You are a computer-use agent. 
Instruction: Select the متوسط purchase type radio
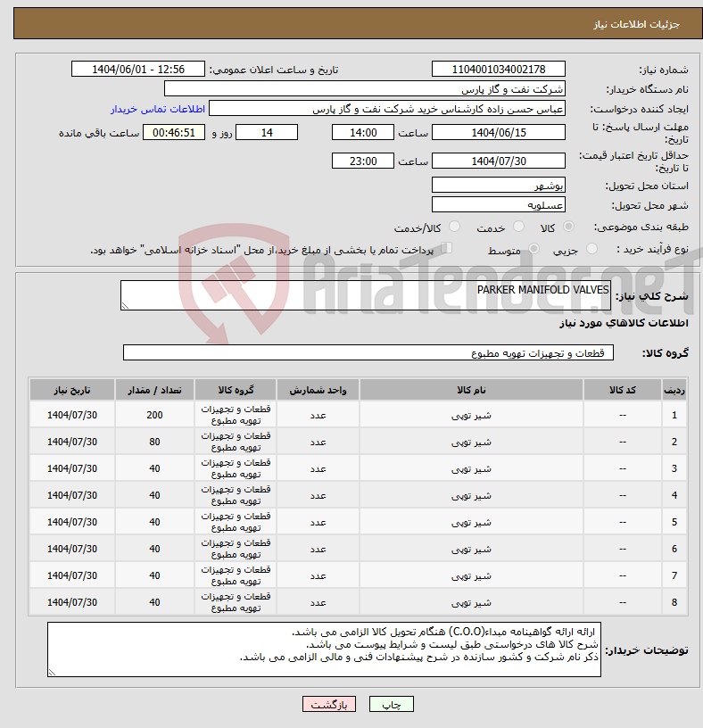pyautogui.click(x=534, y=249)
